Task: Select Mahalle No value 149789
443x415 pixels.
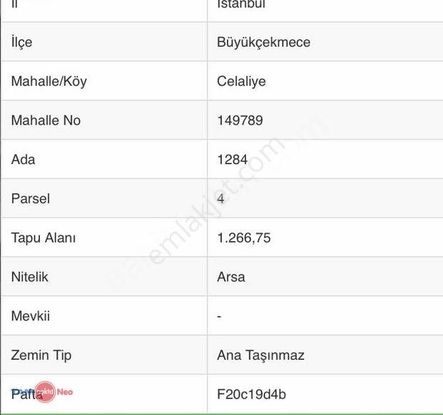Action: [240, 120]
